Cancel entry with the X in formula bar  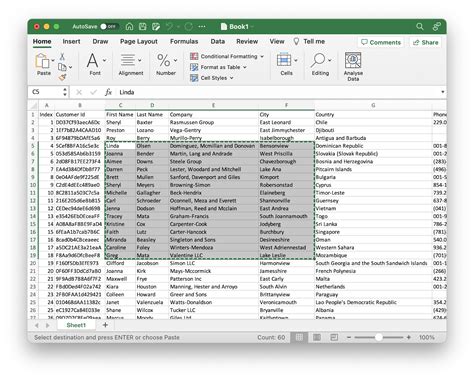[79, 92]
